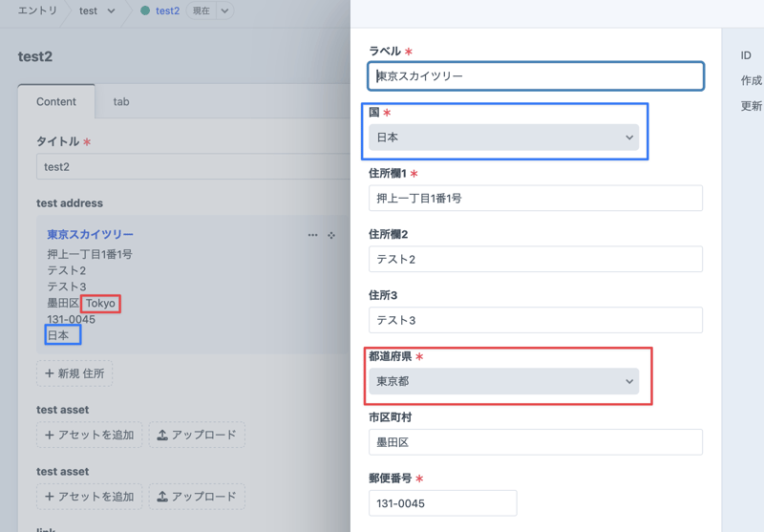Add asset in the first test asset field
Viewport: 764px width, 532px height.
pyautogui.click(x=90, y=436)
